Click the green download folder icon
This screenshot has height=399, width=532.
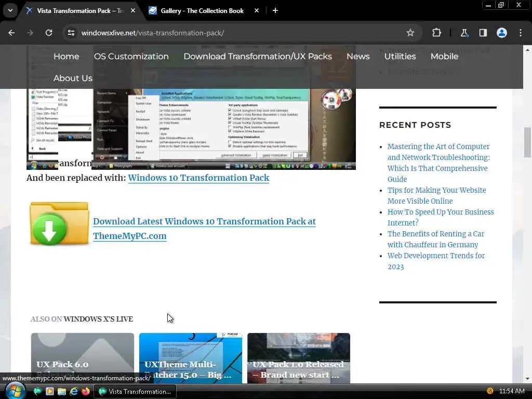59,223
